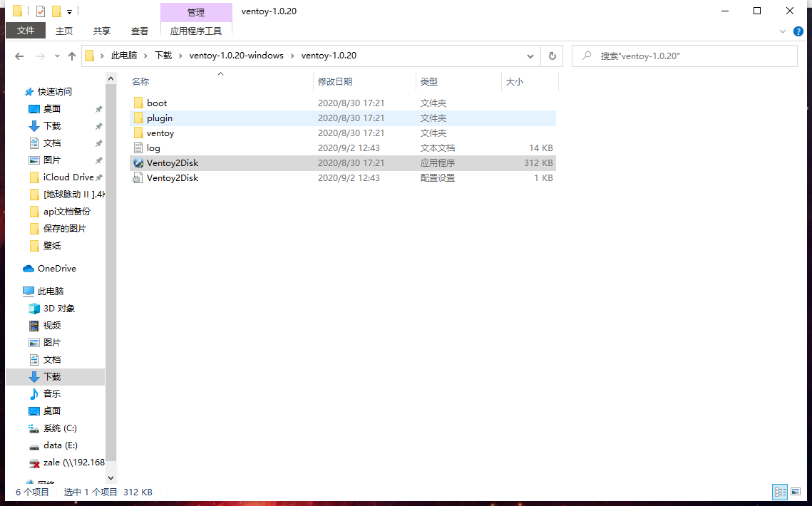Screen dimensions: 812x506
Task: Click the search ventoy-1.0.20 input box
Action: click(684, 56)
